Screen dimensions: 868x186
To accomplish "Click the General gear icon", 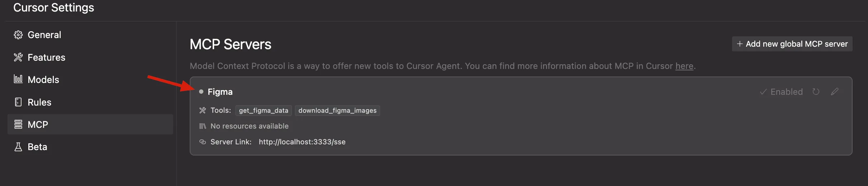I will [18, 35].
